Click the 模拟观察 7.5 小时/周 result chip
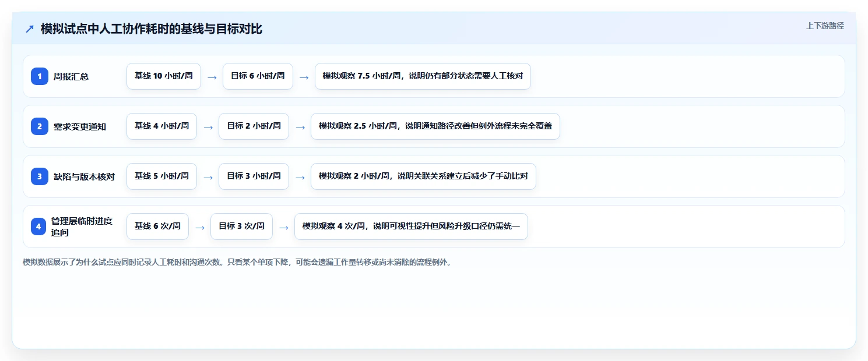This screenshot has height=361, width=868. pyautogui.click(x=423, y=76)
